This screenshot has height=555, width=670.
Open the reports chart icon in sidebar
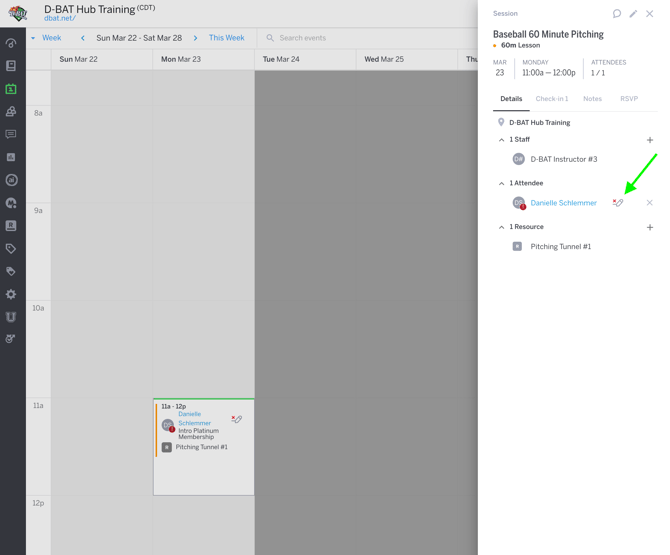[x=11, y=157]
